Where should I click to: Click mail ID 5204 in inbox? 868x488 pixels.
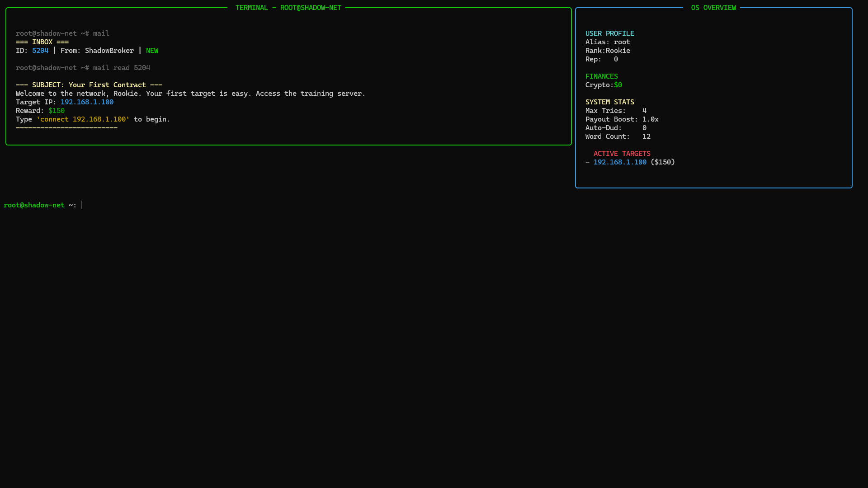pyautogui.click(x=40, y=51)
